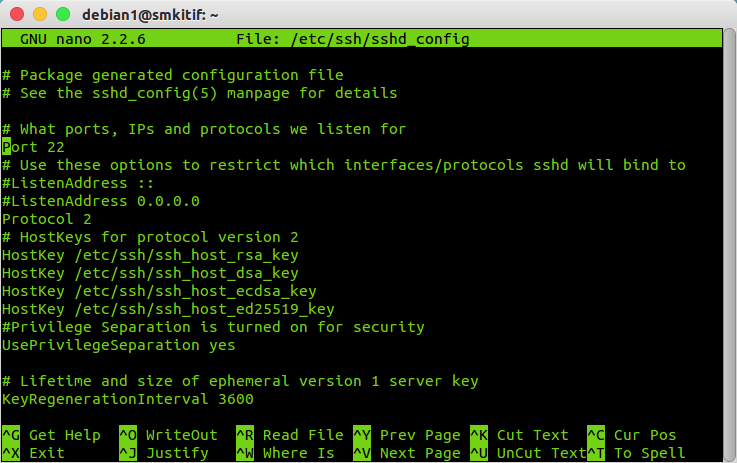Click the UsePrivilegeSeparation yes line
The image size is (737, 463).
click(119, 345)
